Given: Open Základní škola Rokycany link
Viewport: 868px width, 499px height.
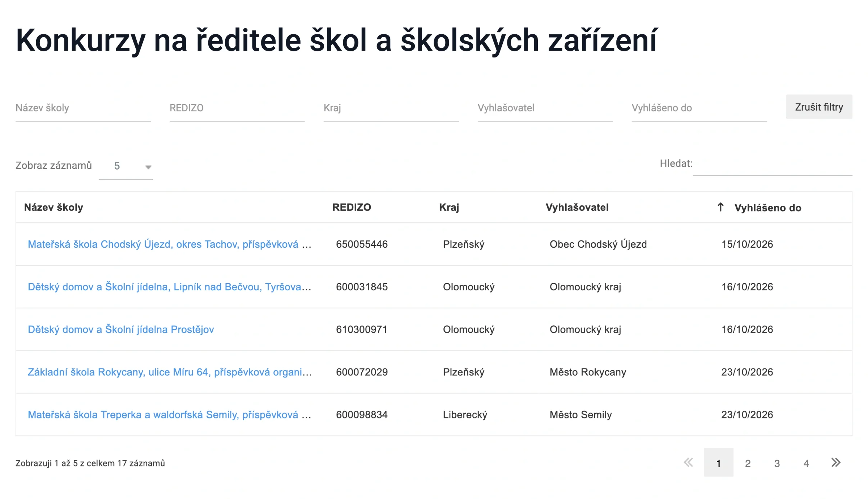Looking at the screenshot, I should 170,372.
